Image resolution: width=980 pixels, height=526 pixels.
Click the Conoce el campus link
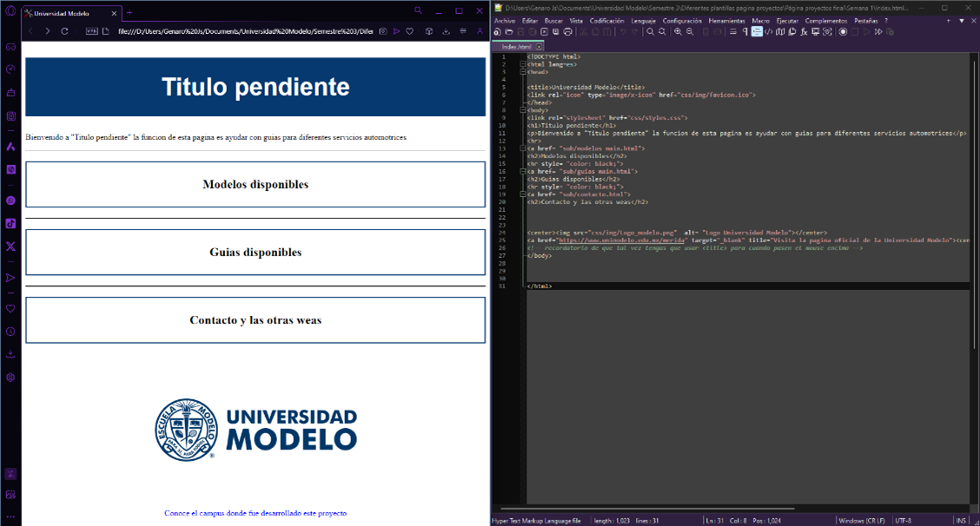click(x=255, y=513)
